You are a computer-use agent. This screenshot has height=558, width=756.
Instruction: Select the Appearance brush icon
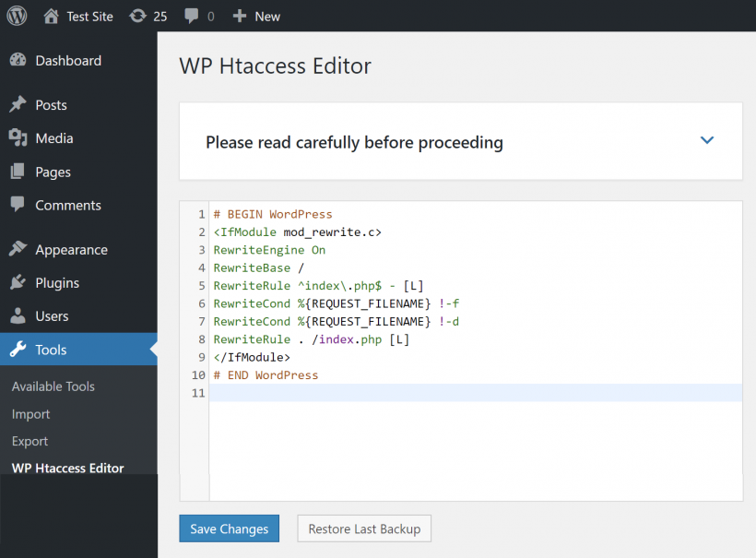tap(19, 249)
